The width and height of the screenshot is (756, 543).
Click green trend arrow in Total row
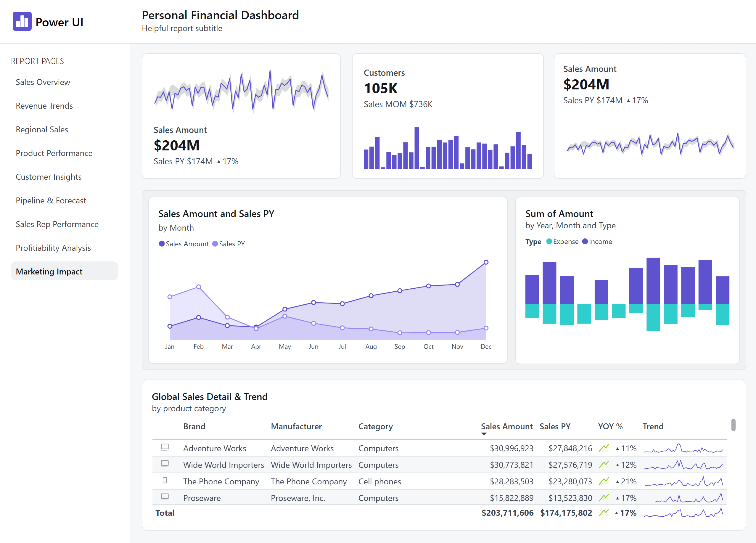click(x=604, y=513)
